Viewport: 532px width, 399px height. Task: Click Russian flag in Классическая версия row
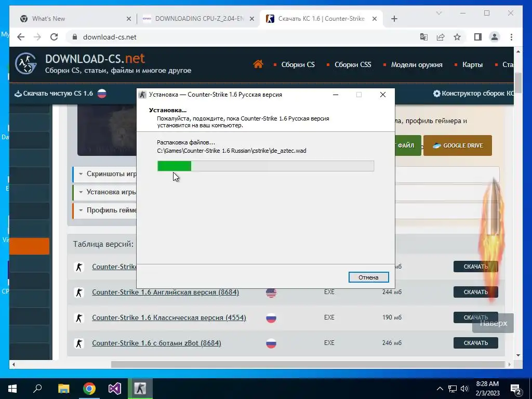point(271,318)
